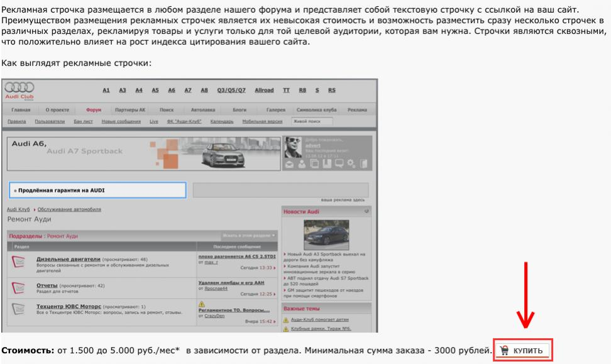Open the плохо разгоняется A6 C5 2.5TDI post
Viewport: 611px width, 364px height.
tap(237, 256)
